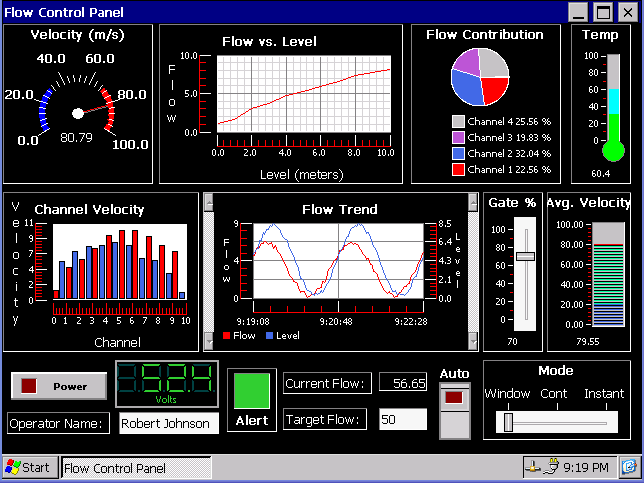Click the Gate % slider handle
The height and width of the screenshot is (483, 644).
point(525,257)
